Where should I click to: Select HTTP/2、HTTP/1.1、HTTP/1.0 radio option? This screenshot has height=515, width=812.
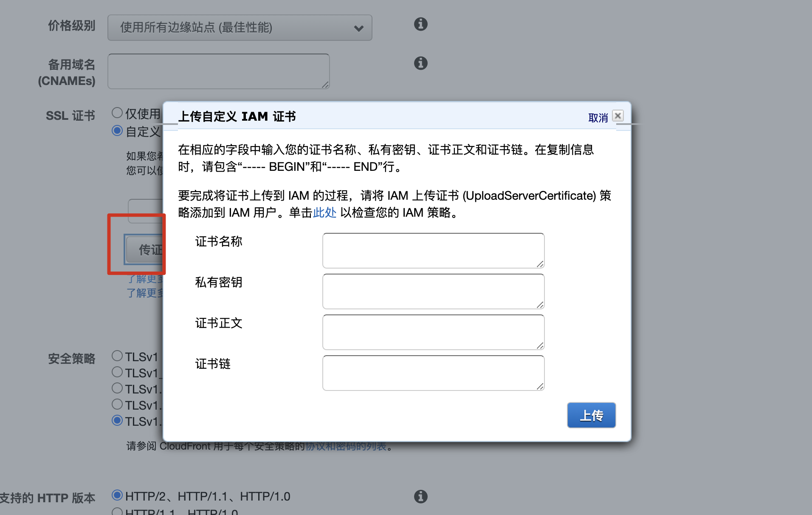(x=117, y=495)
